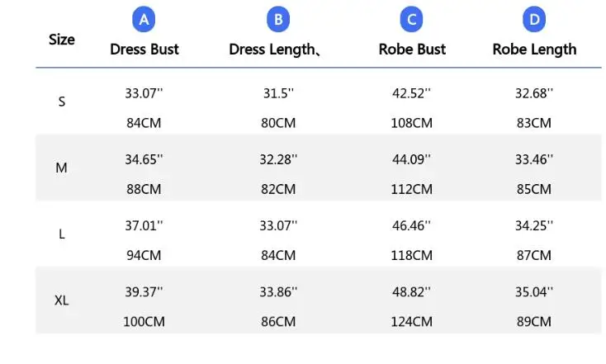This screenshot has height=364, width=606.
Task: Click the blue A circle icon
Action: click(144, 19)
